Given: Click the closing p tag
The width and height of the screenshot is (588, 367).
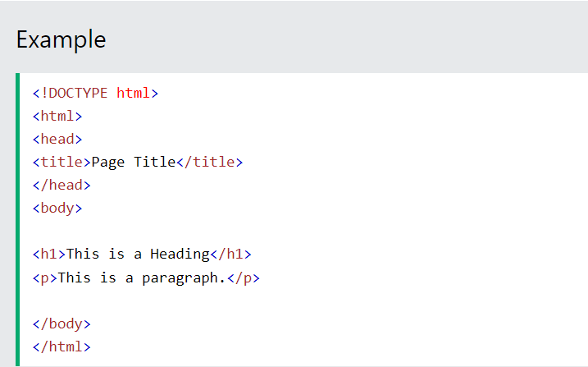Looking at the screenshot, I should 244,278.
